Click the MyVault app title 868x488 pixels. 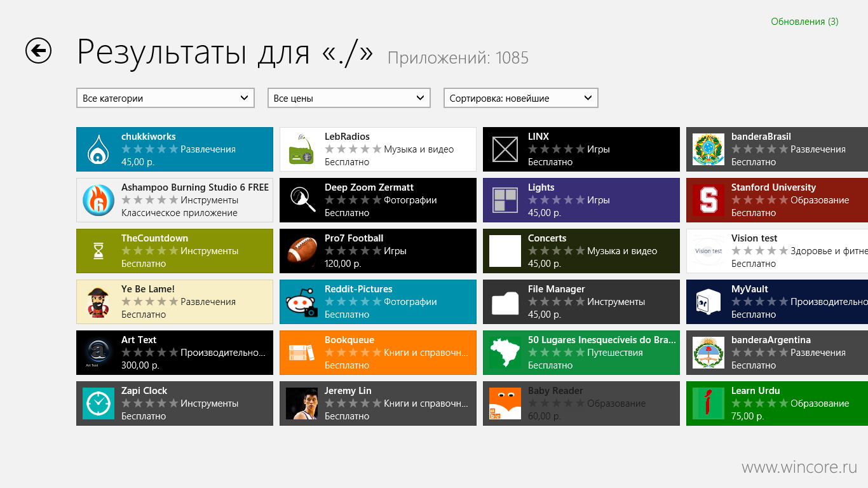click(x=750, y=289)
